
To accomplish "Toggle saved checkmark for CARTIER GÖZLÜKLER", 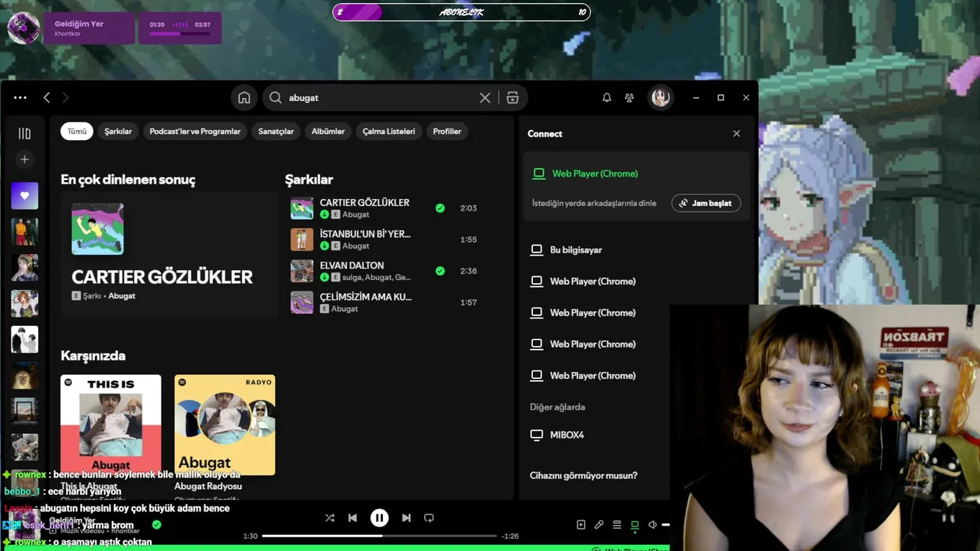I will pos(440,208).
